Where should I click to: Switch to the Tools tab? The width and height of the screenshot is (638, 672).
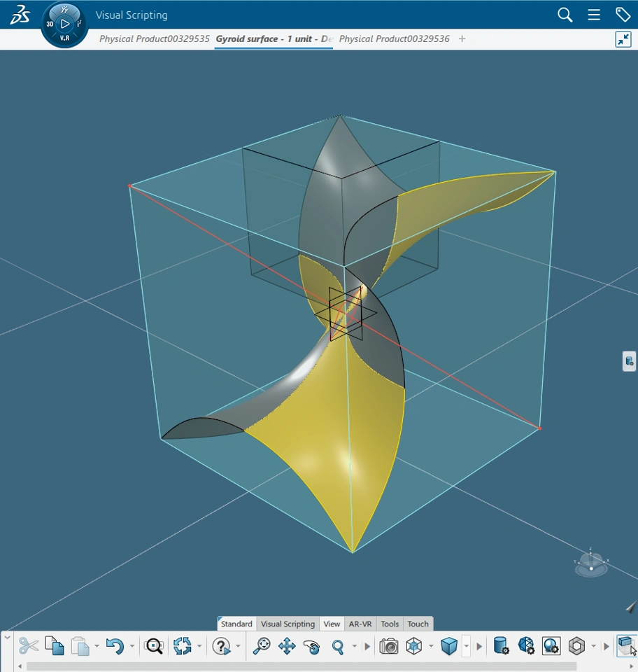click(390, 624)
